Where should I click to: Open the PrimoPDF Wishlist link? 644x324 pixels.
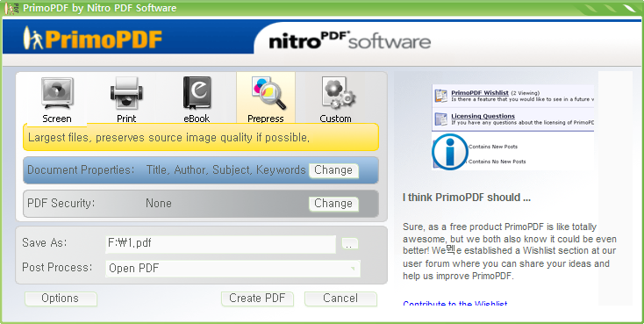pos(480,93)
